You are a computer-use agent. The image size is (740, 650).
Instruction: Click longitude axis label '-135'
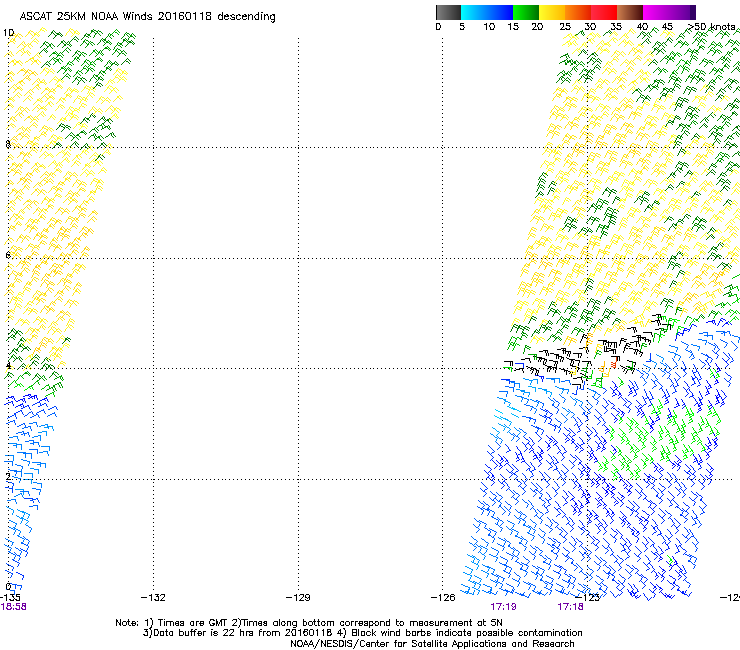(10, 598)
